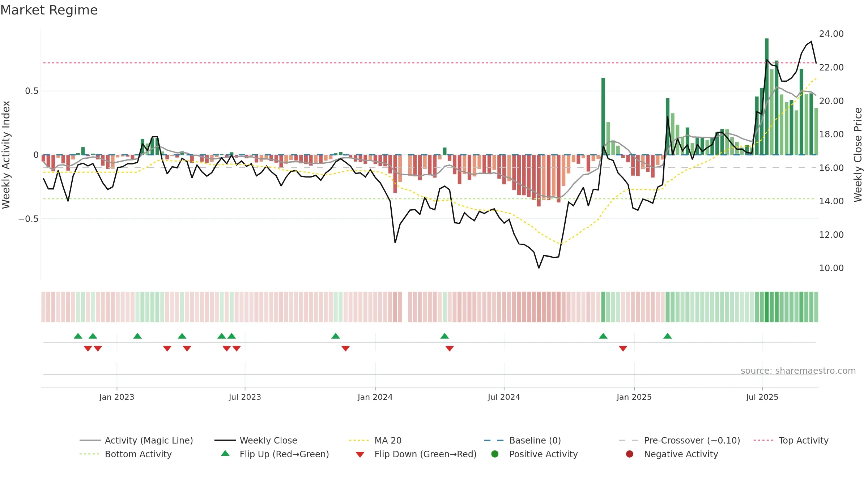The width and height of the screenshot is (868, 488).
Task: Click the red Flip Down triangle in legend
Action: (x=360, y=455)
